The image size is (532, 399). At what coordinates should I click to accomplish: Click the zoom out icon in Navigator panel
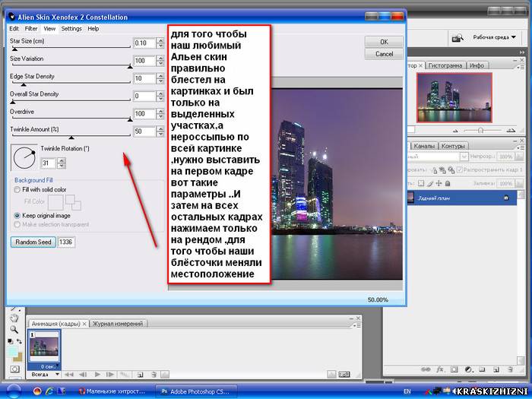(x=455, y=131)
